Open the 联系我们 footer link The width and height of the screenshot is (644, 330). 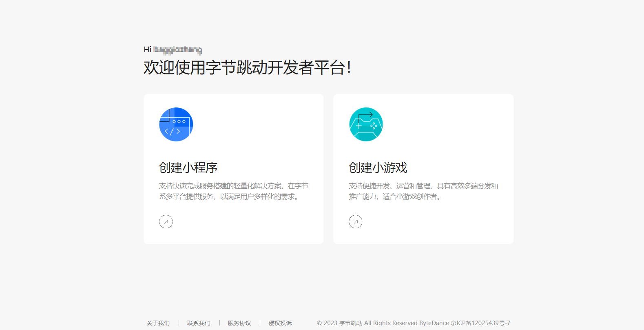[x=199, y=323]
